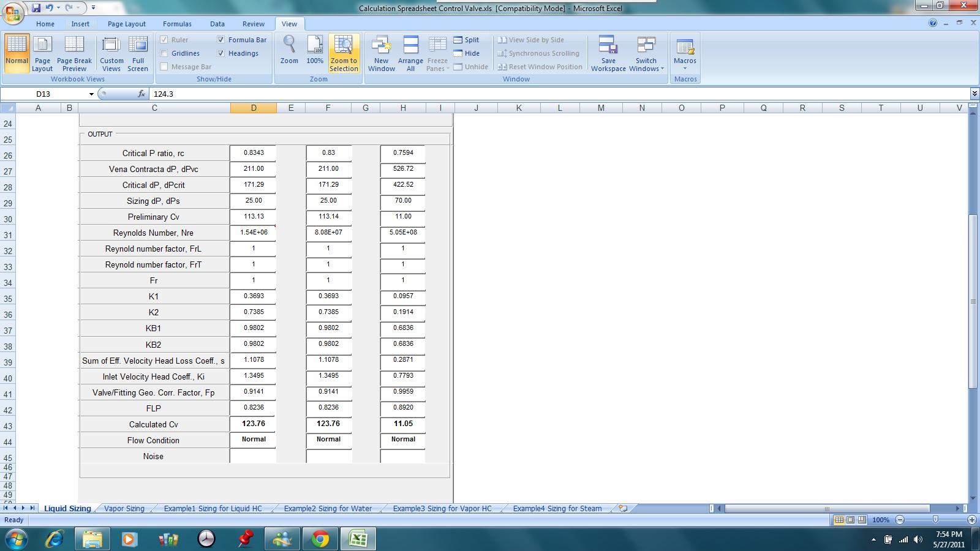
Task: Zoom in with plus button
Action: [x=972, y=520]
